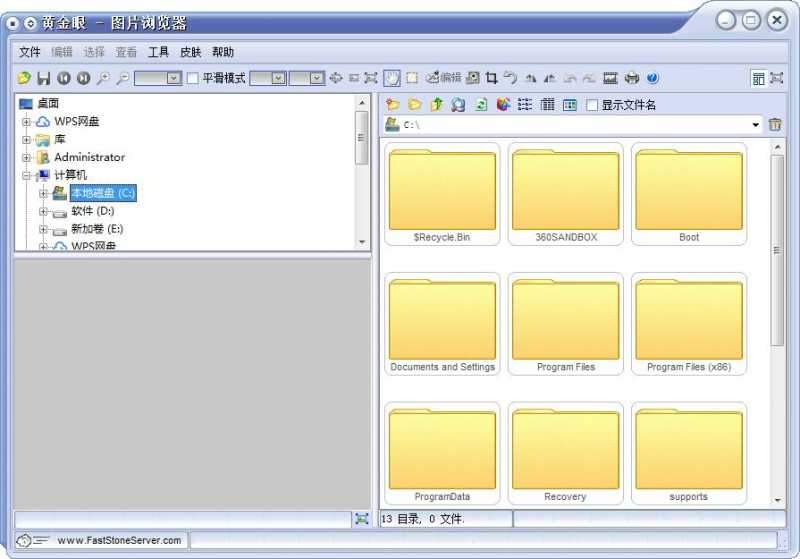Click the trash can delete icon
The width and height of the screenshot is (800, 559).
click(x=775, y=125)
